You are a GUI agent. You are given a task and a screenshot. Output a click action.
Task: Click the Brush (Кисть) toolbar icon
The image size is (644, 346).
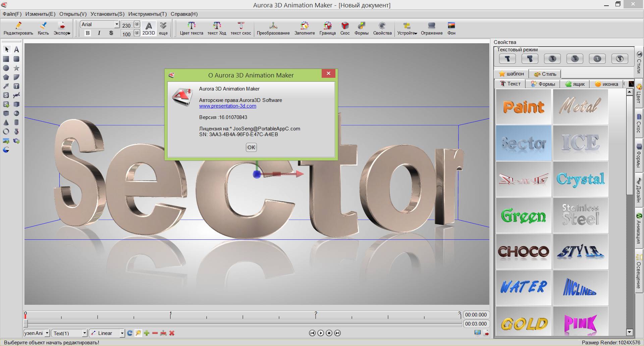click(x=43, y=26)
